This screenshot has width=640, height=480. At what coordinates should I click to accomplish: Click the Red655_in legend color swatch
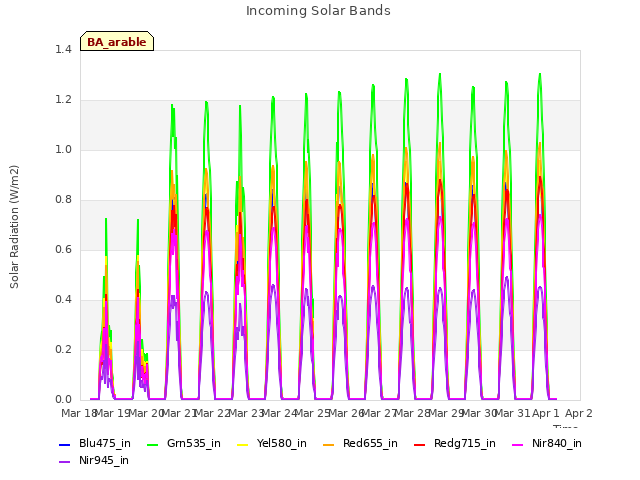[329, 444]
